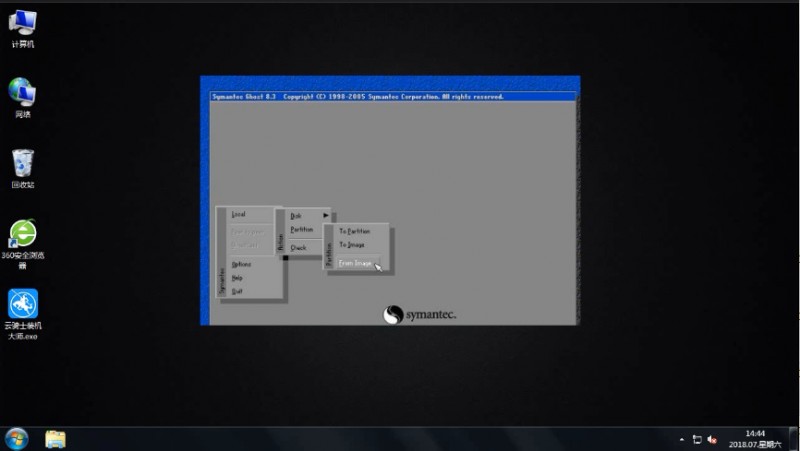Click the Symantec logo in Ghost window
This screenshot has width=800, height=451.
coord(419,314)
